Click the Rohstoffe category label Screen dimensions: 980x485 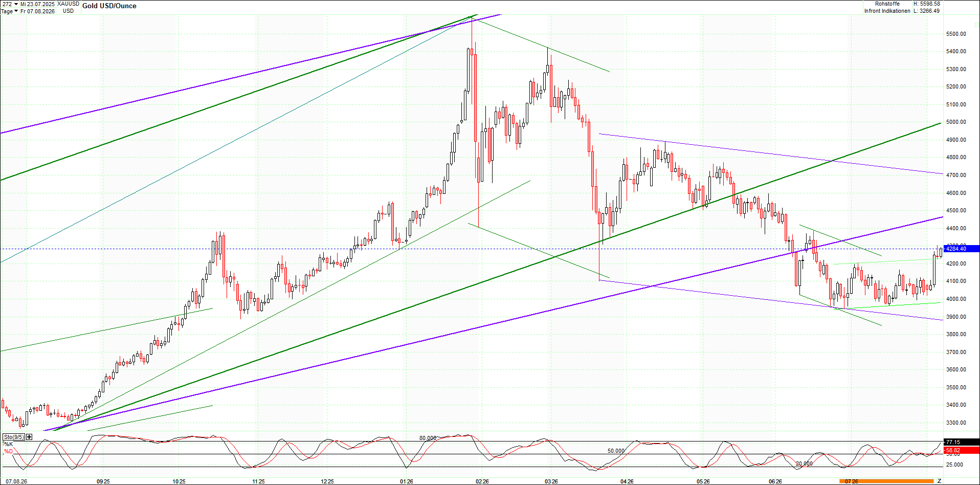coord(887,4)
